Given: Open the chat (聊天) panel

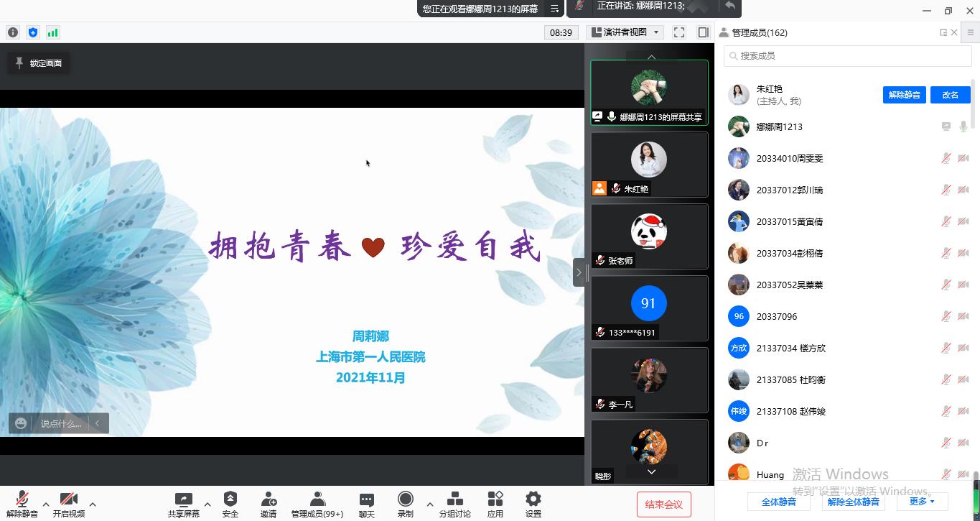Looking at the screenshot, I should [366, 504].
